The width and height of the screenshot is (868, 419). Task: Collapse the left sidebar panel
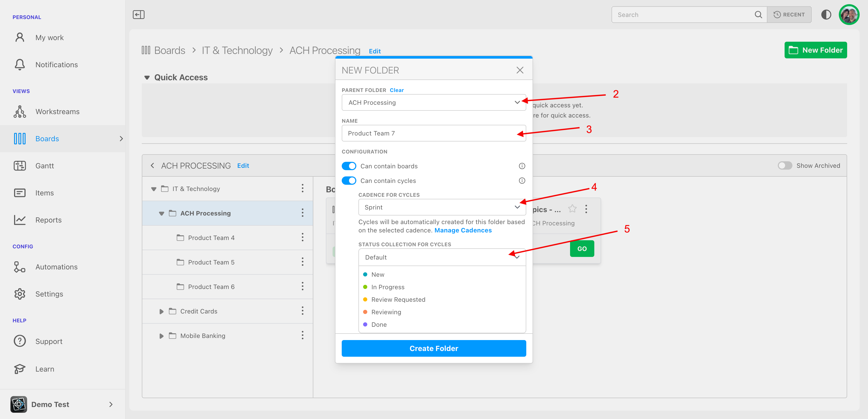click(x=138, y=15)
